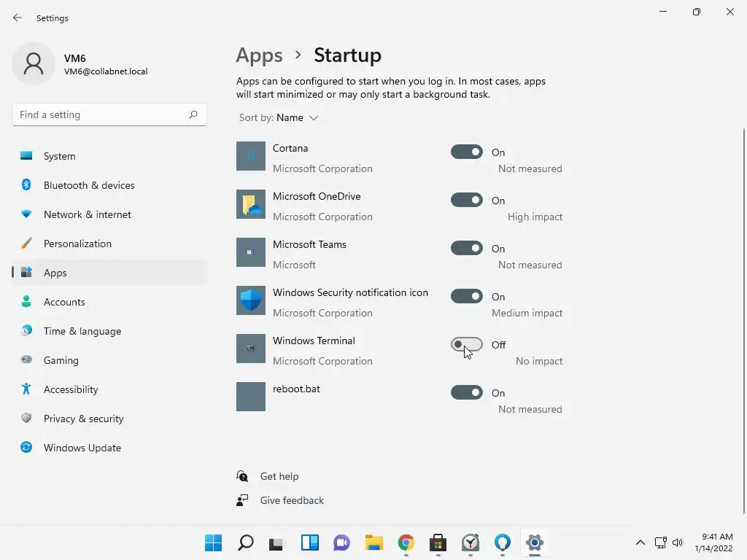
Task: Click the network icon in system tray
Action: click(x=660, y=542)
